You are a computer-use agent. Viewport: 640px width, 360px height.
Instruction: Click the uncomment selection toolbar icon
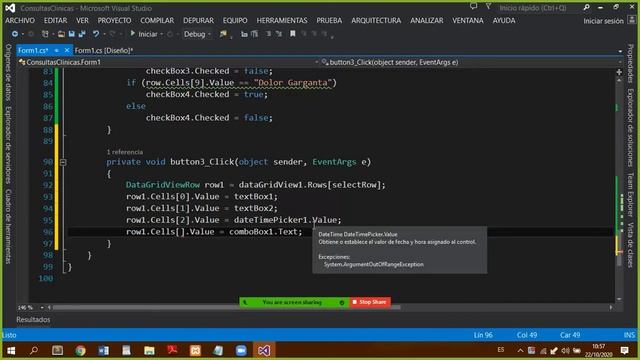[279, 34]
